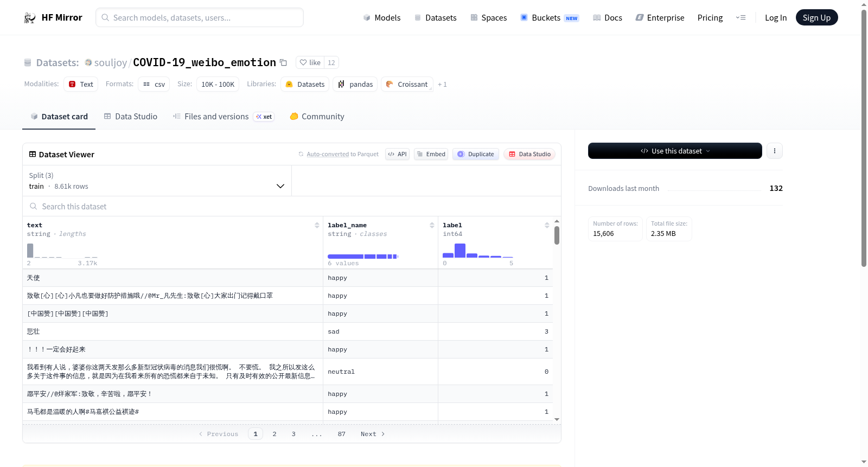868x467 pixels.
Task: Click the 10K - 100K size tag
Action: [218, 84]
